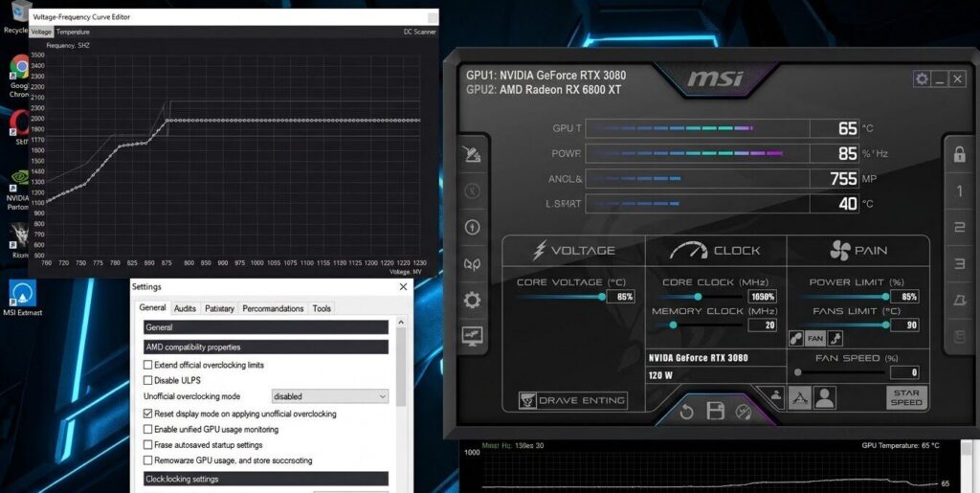Open the Percormandations tab in Settings
Screen dimensions: 980x493
[x=273, y=308]
